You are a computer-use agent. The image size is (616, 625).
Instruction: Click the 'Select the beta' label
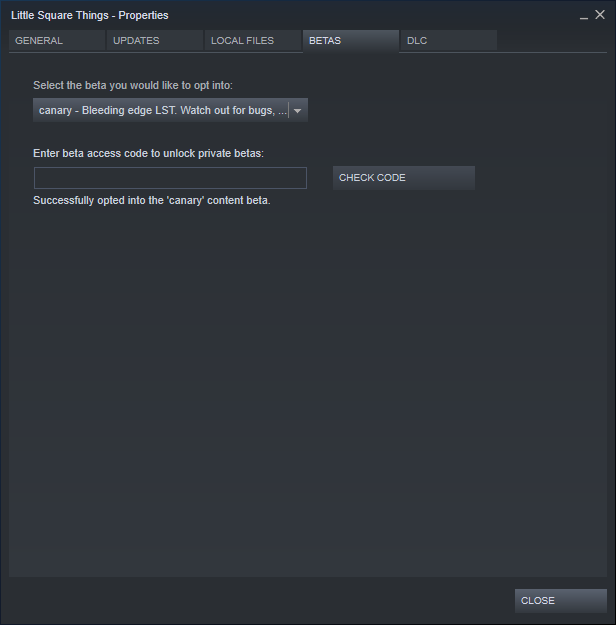pyautogui.click(x=133, y=85)
